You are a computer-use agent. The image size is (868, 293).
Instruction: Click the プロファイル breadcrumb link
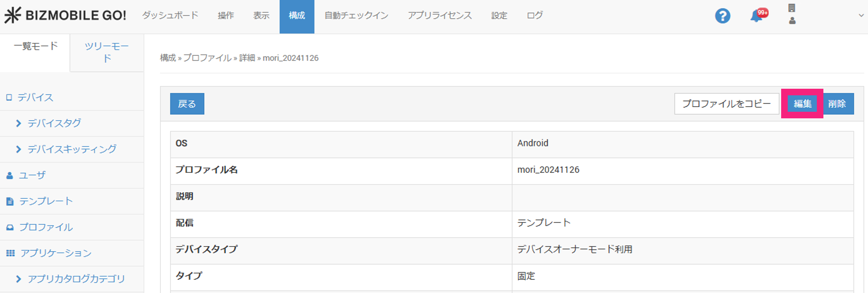click(207, 58)
